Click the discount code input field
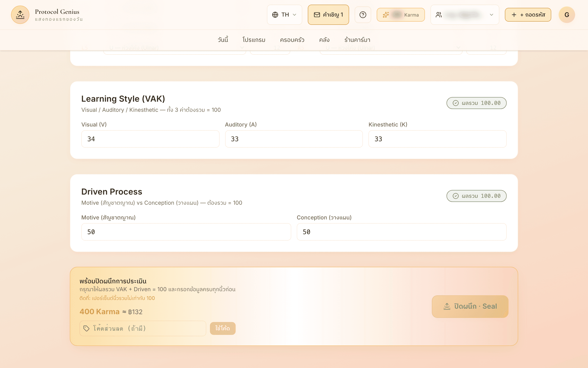Viewport: 588px width, 368px height. tap(143, 328)
